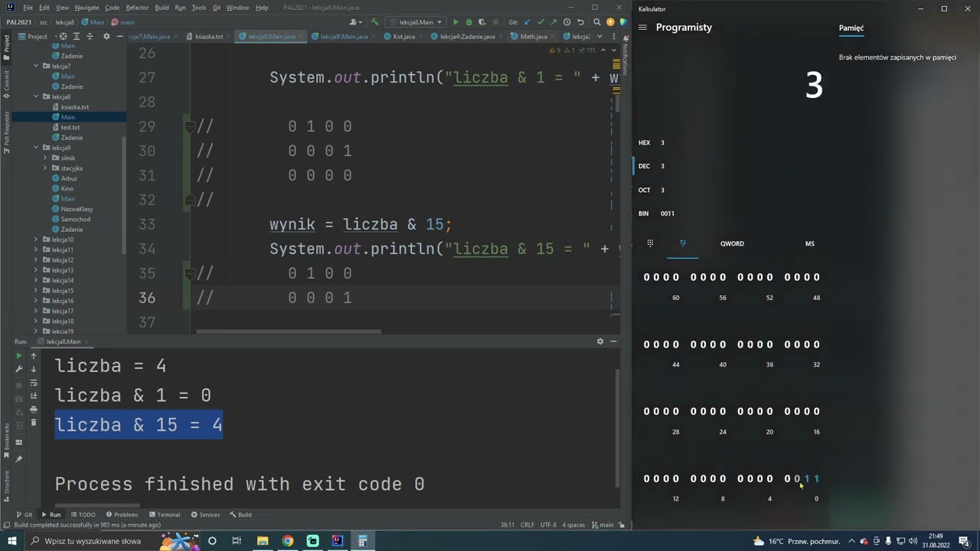Update project via Git blue arrow icon
The width and height of the screenshot is (980, 551).
[527, 22]
